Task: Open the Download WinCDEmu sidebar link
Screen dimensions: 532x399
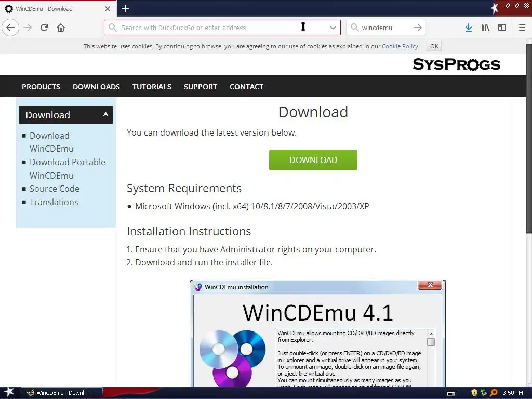Action: point(51,142)
